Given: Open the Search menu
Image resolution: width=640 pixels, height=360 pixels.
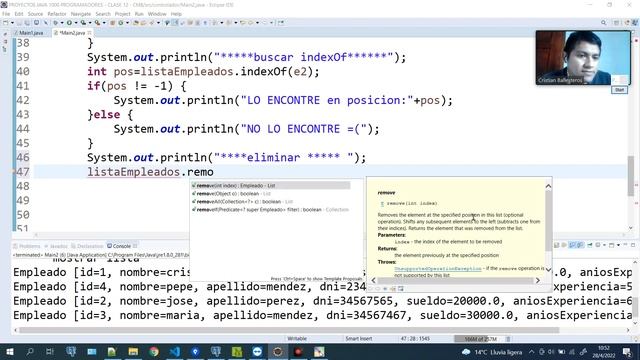Looking at the screenshot, I should click(x=103, y=14).
